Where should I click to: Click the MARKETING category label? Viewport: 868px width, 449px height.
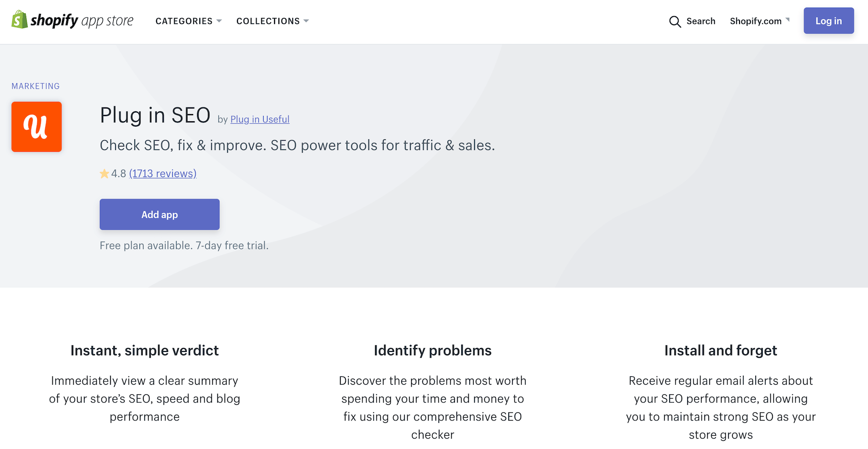click(x=35, y=86)
